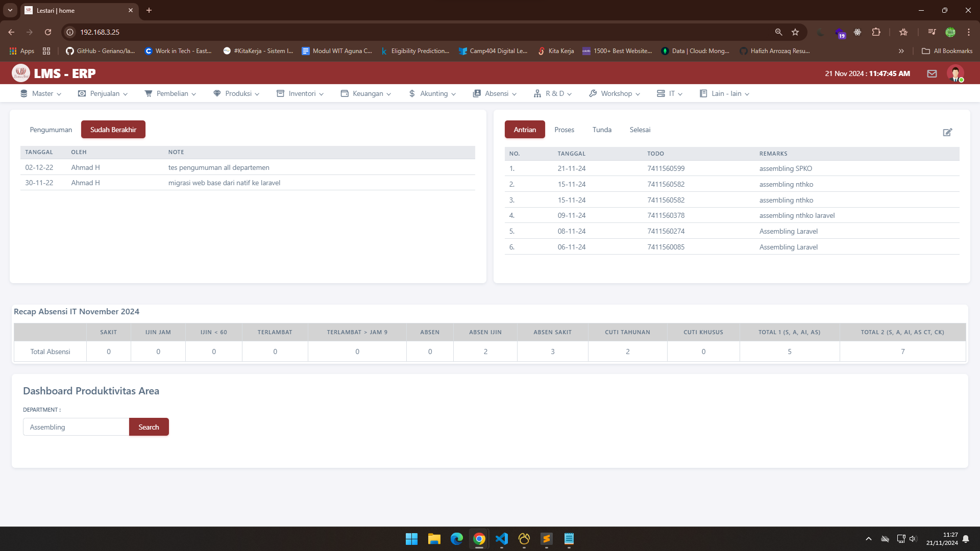Expand the Master dropdown menu

pos(41,93)
